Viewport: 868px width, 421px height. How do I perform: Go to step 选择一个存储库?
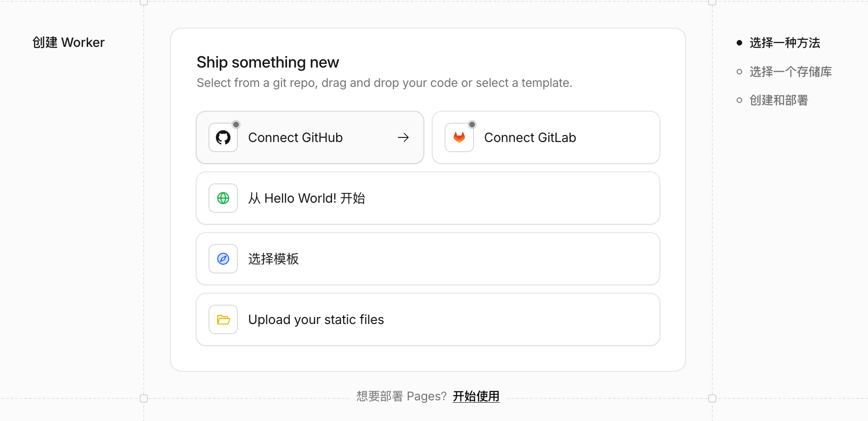tap(791, 72)
